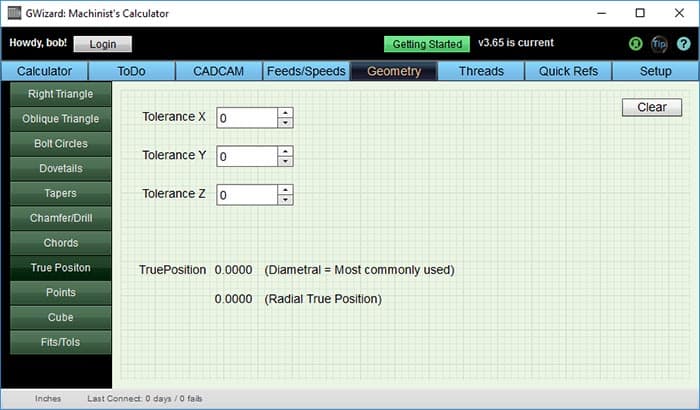Image resolution: width=700 pixels, height=410 pixels.
Task: Click the Tolerance X input field
Action: coord(247,118)
